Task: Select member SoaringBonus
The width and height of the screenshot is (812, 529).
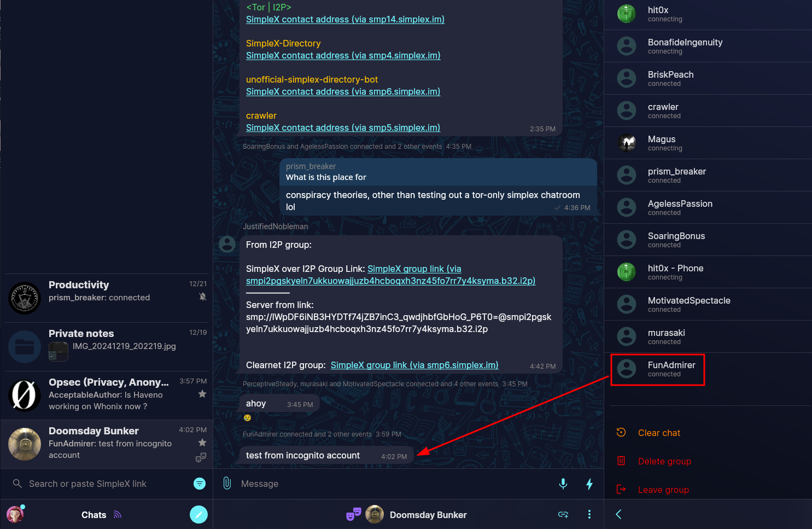Action: pos(708,240)
